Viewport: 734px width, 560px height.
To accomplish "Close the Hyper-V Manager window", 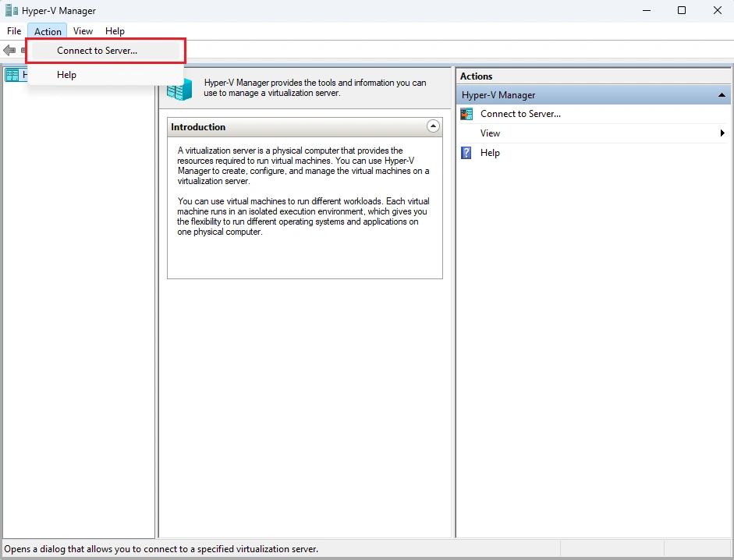I will coord(717,10).
